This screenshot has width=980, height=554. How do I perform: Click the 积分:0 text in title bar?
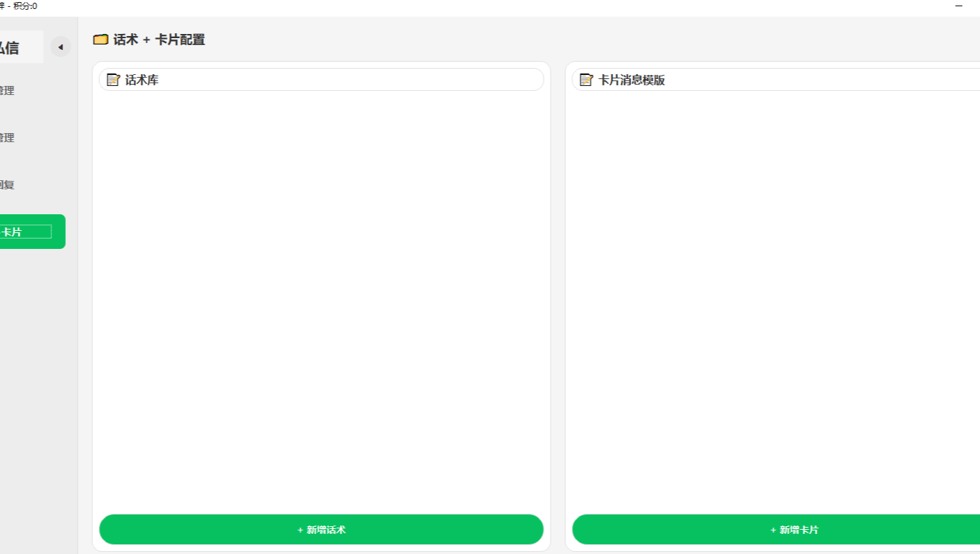(25, 6)
